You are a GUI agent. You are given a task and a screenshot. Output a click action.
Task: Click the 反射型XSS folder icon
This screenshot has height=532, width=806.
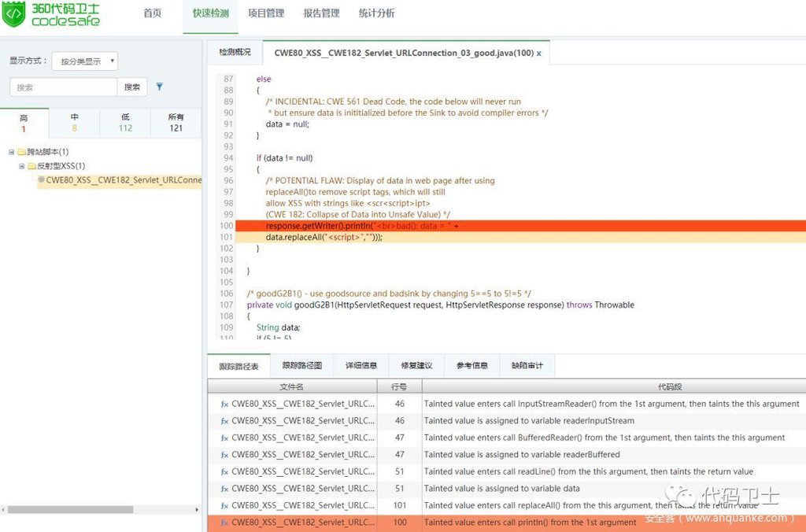[31, 166]
